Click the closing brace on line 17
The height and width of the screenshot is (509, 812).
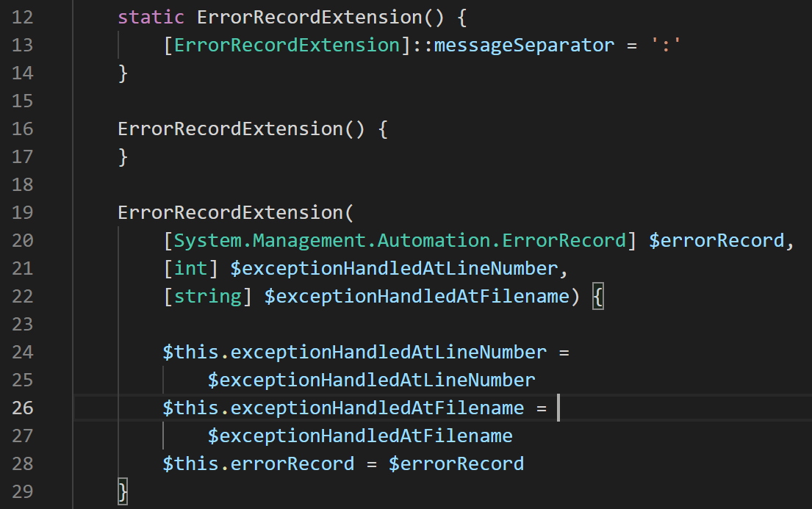pos(123,157)
